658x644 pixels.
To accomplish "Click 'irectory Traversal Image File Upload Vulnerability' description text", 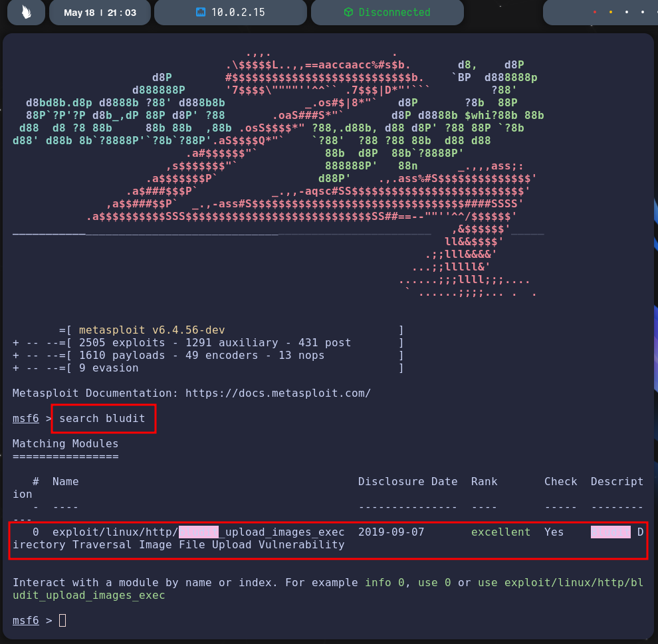I will (178, 544).
